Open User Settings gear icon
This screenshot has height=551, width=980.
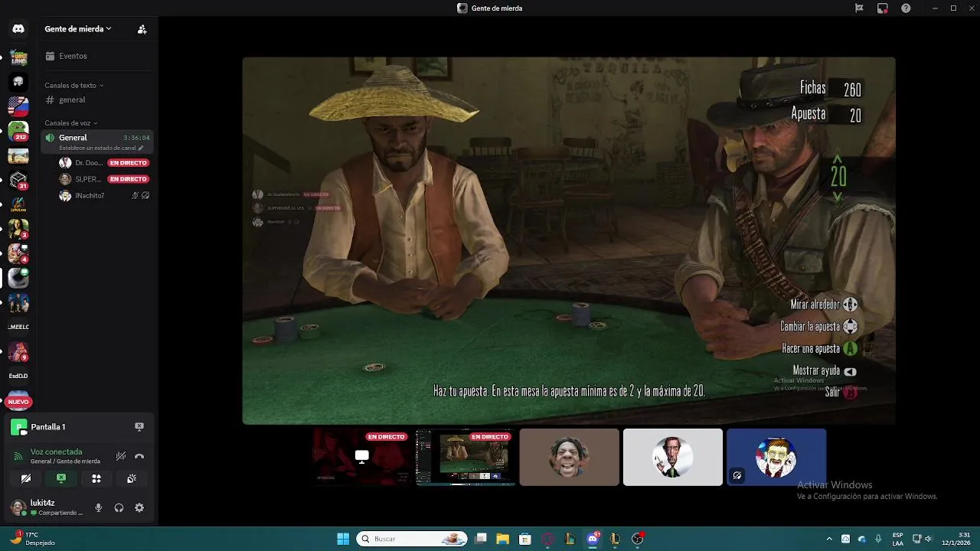pyautogui.click(x=139, y=507)
